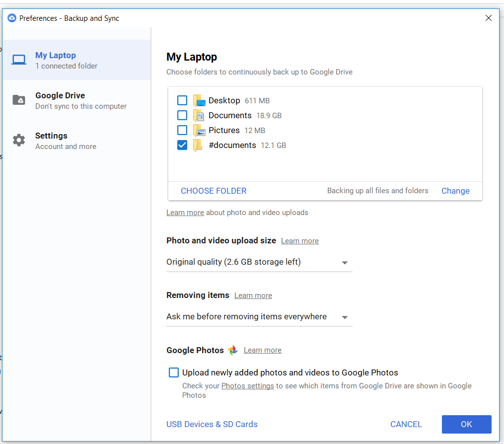The width and height of the screenshot is (504, 444).
Task: Click the Google Drive icon in sidebar
Action: (x=18, y=99)
